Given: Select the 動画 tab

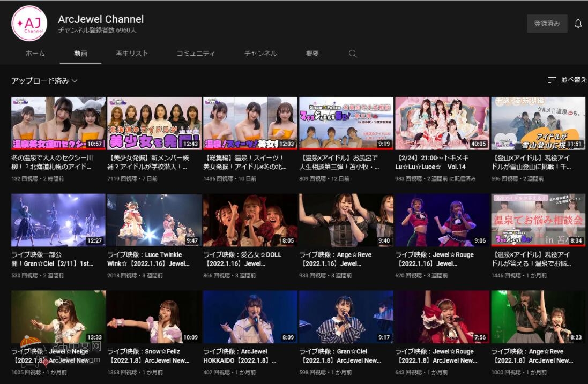Looking at the screenshot, I should pos(80,54).
